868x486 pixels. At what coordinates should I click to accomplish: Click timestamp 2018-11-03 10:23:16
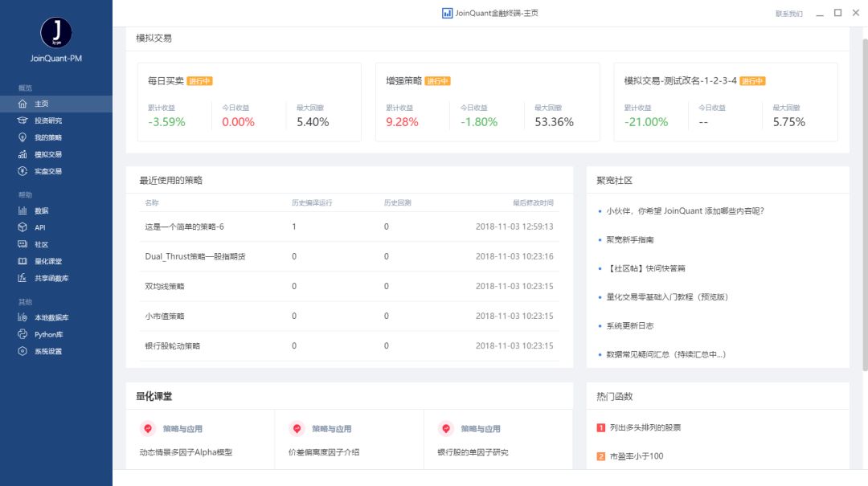[514, 256]
